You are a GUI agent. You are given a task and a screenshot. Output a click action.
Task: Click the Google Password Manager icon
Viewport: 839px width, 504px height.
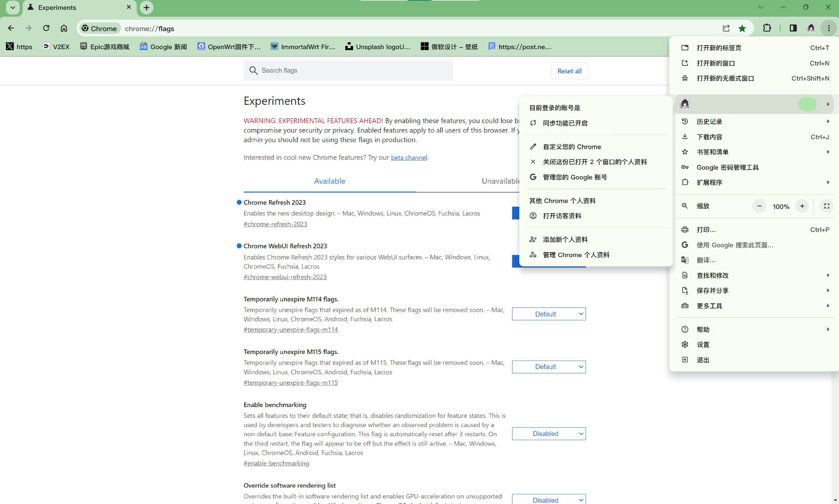[686, 167]
